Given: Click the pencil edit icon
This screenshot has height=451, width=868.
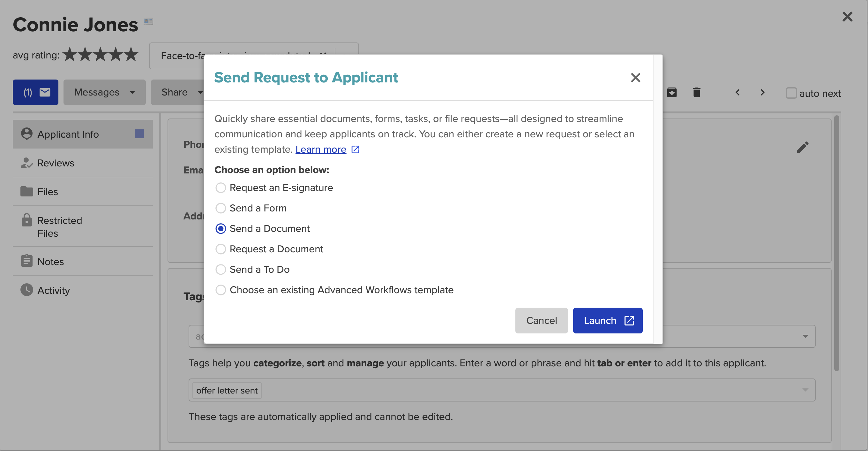Looking at the screenshot, I should click(x=802, y=148).
